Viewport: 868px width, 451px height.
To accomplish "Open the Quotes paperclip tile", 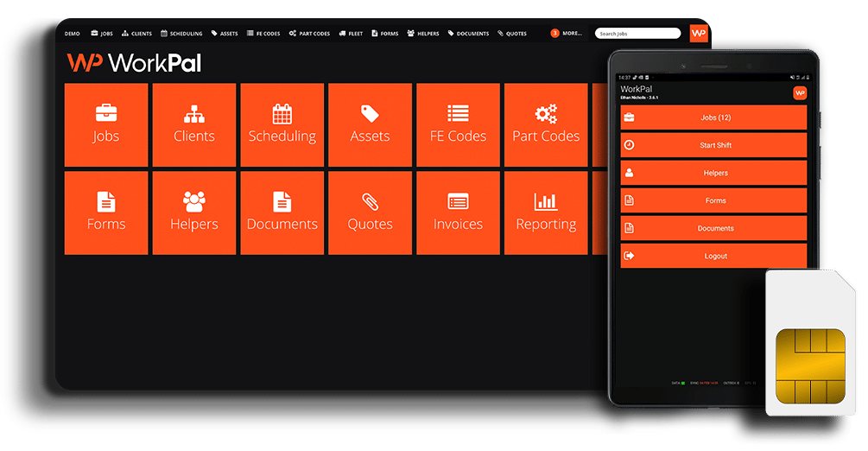I will (x=370, y=213).
